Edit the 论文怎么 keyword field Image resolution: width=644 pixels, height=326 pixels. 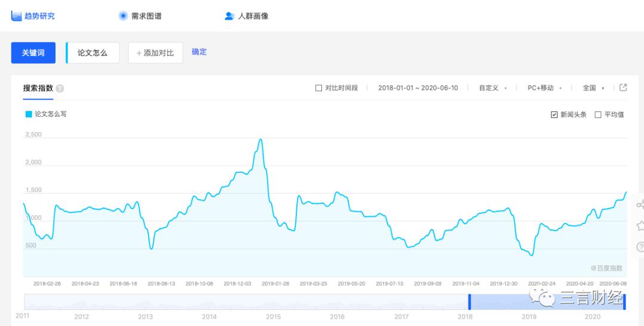click(93, 53)
